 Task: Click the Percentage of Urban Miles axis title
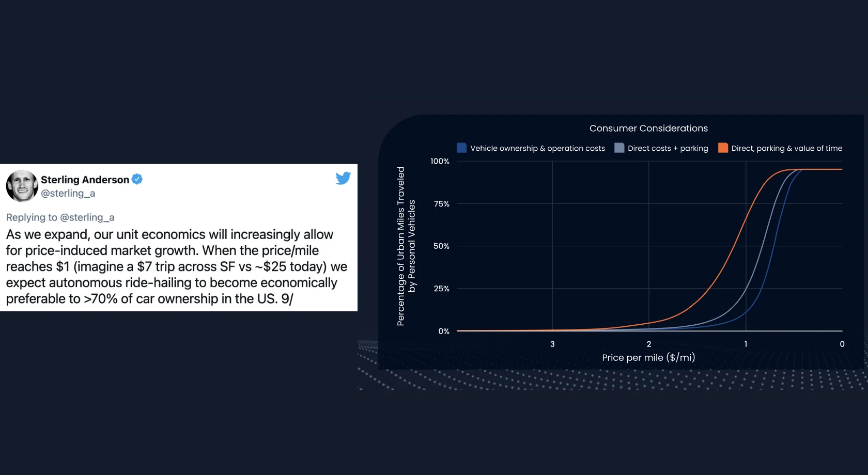406,246
